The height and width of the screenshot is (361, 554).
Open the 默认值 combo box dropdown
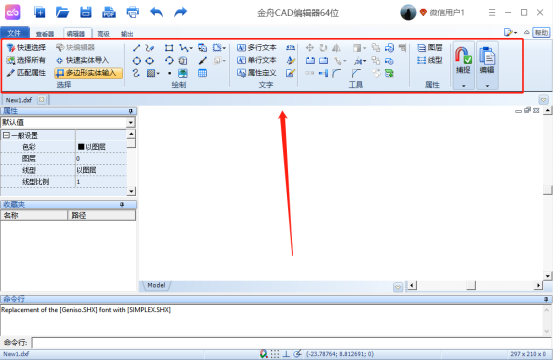(x=131, y=123)
